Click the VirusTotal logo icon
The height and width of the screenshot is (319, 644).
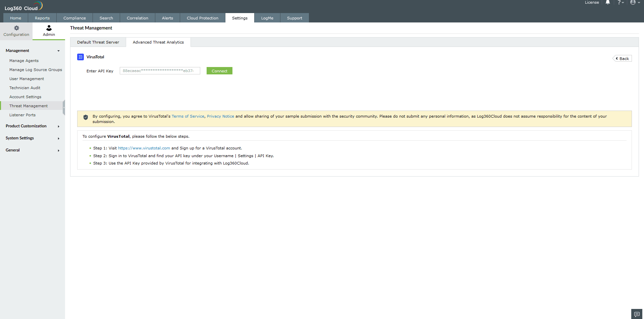[x=80, y=57]
